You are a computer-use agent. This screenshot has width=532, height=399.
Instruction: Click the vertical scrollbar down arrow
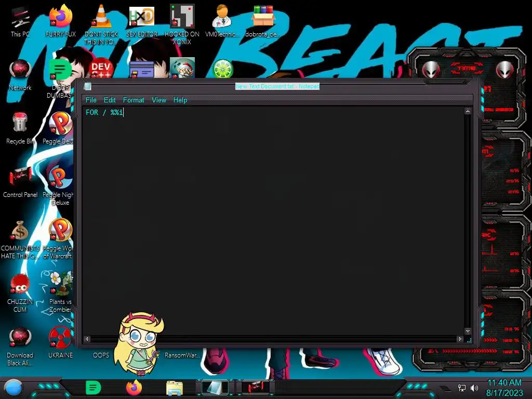click(468, 331)
